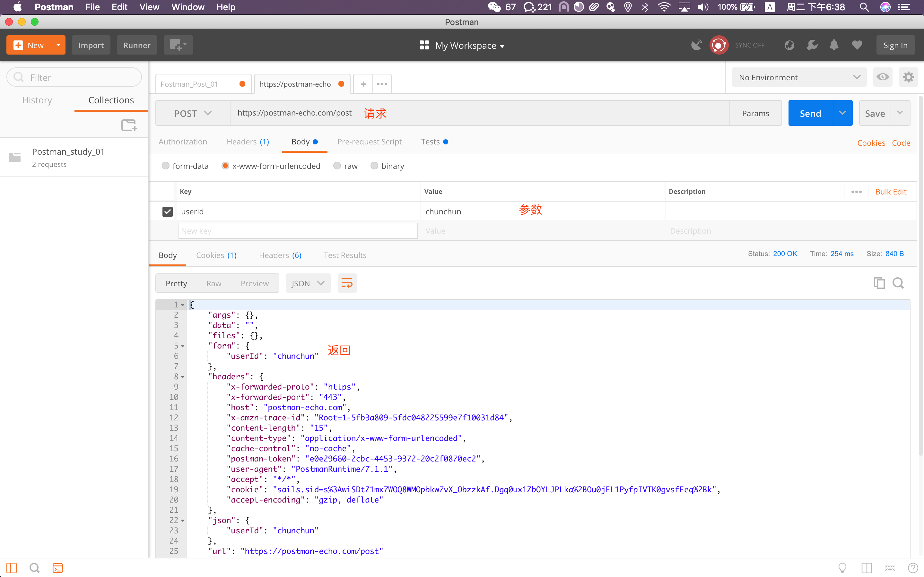Screen dimensions: 924x577
Task: Search within response body icon
Action: pos(898,283)
